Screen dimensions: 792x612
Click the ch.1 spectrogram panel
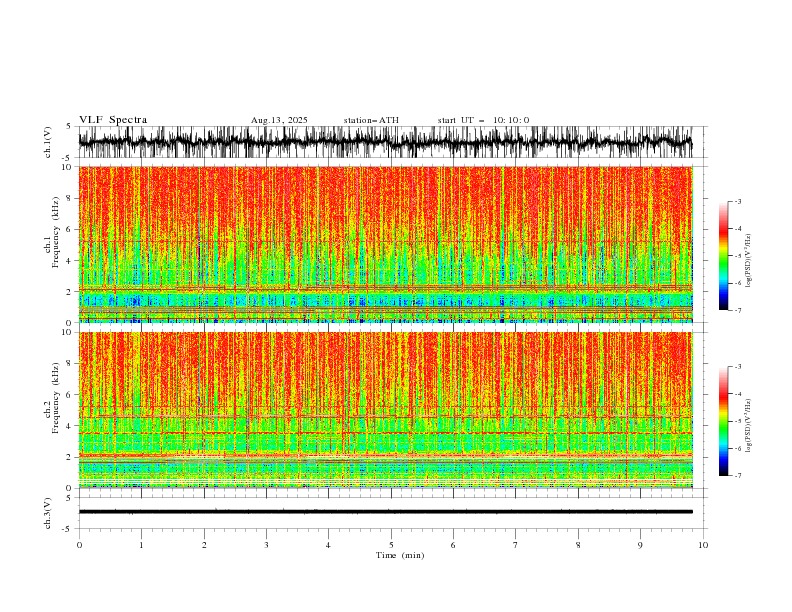(x=385, y=244)
